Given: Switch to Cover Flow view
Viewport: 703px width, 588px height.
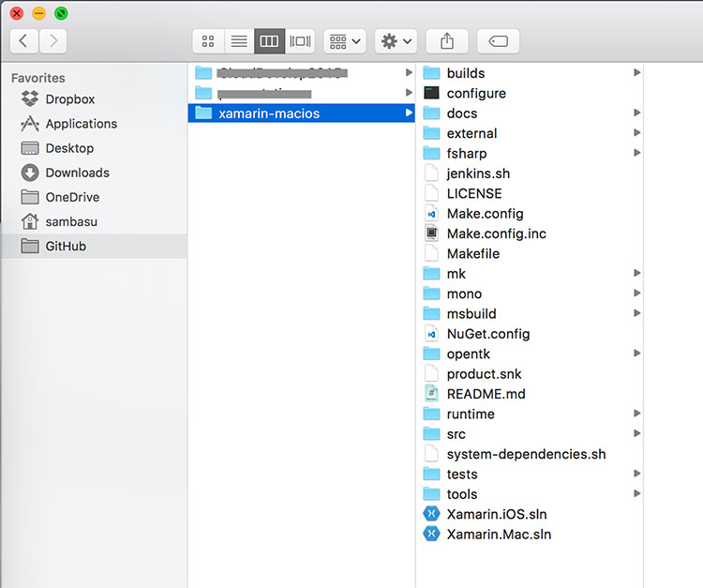Looking at the screenshot, I should [300, 41].
